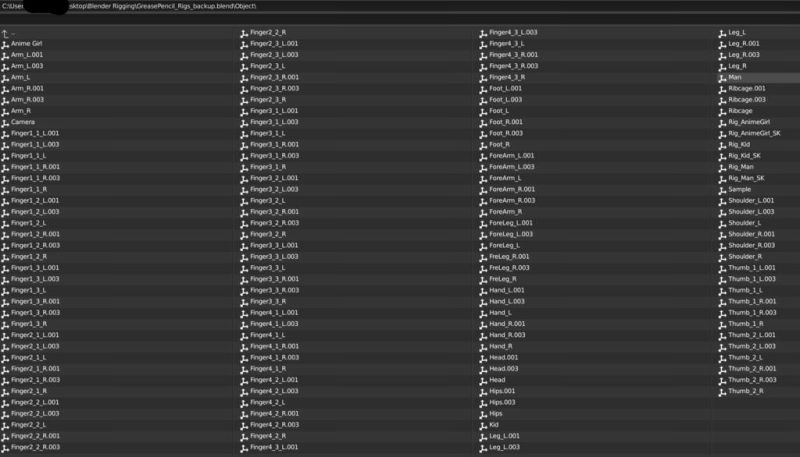Image resolution: width=800 pixels, height=457 pixels.
Task: Click object icon beside Camera
Action: pyautogui.click(x=6, y=123)
